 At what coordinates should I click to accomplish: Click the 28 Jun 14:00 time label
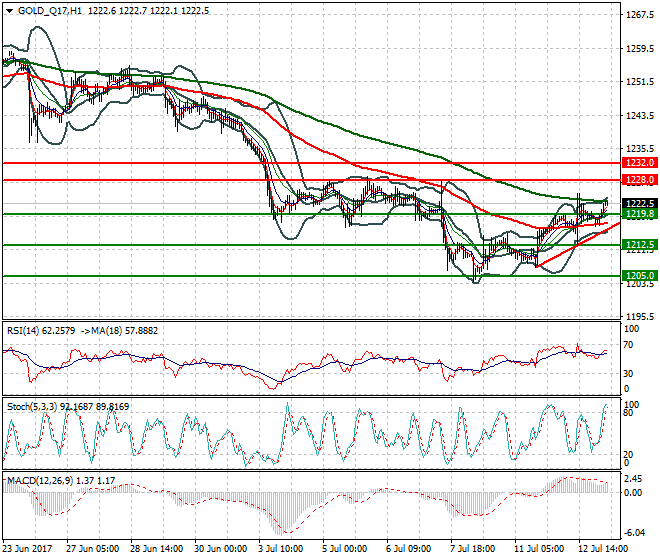(x=156, y=549)
